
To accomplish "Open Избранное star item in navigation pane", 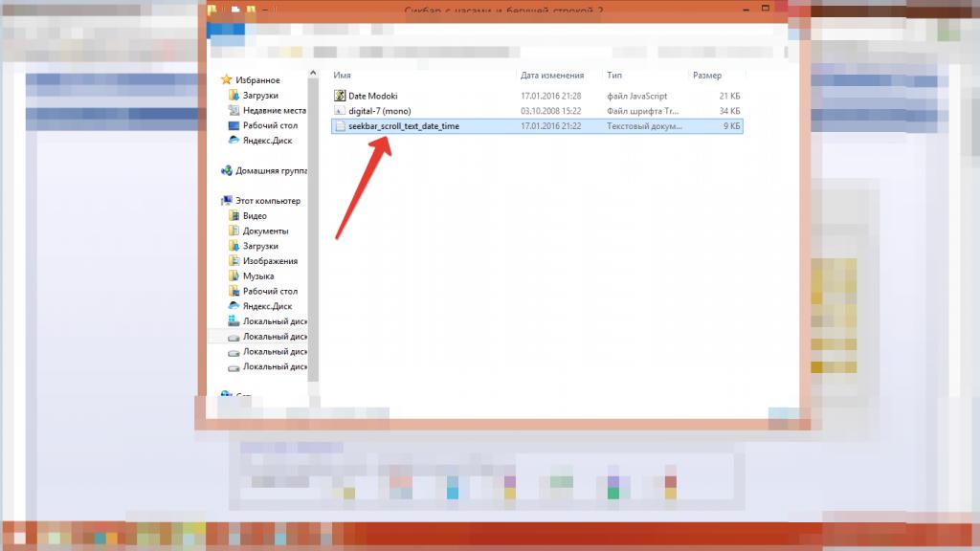I will (x=226, y=80).
